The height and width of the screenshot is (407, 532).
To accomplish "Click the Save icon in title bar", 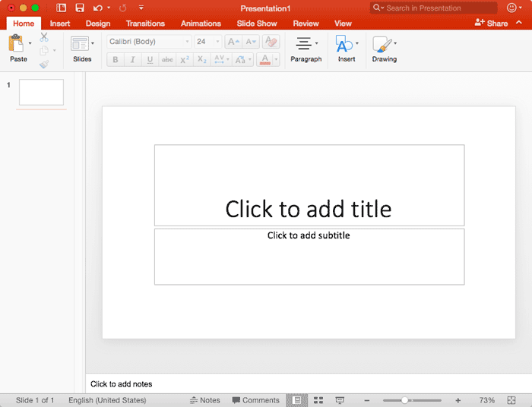I will (79, 8).
